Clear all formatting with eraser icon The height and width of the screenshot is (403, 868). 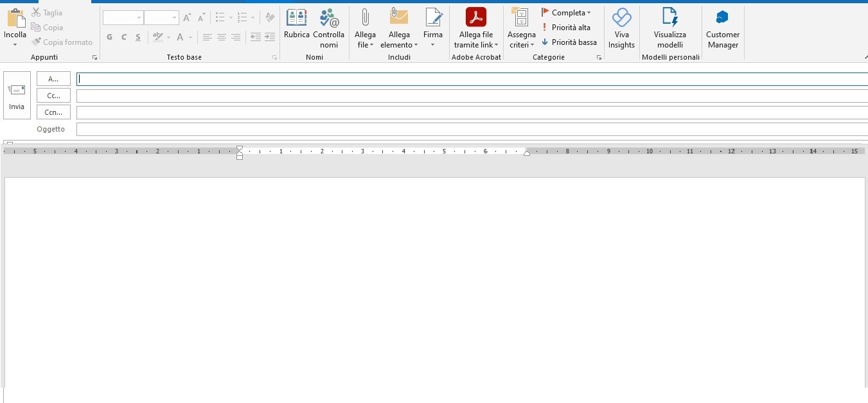(270, 18)
